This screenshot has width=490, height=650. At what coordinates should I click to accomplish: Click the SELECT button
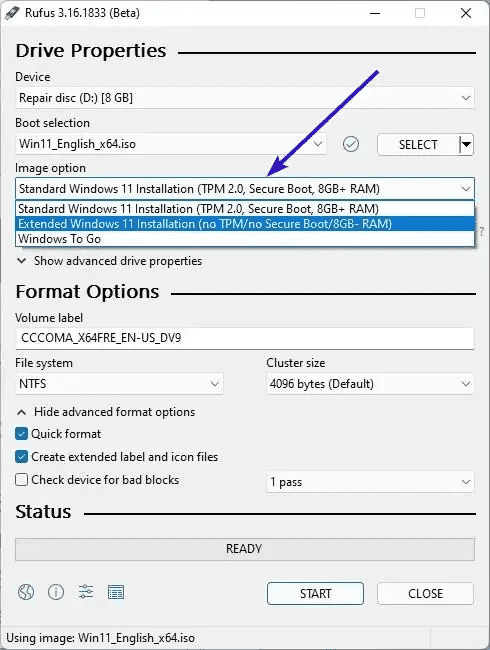418,145
